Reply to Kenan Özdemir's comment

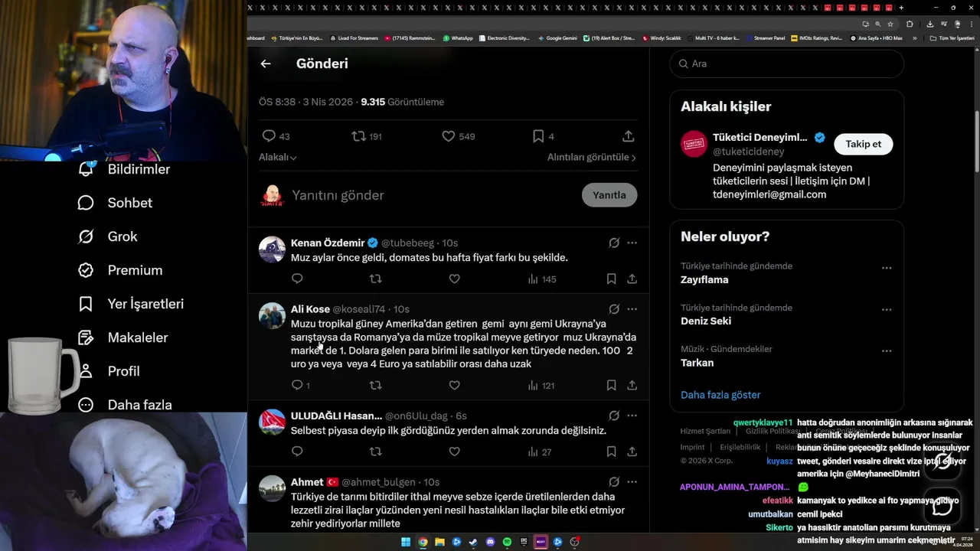(297, 279)
